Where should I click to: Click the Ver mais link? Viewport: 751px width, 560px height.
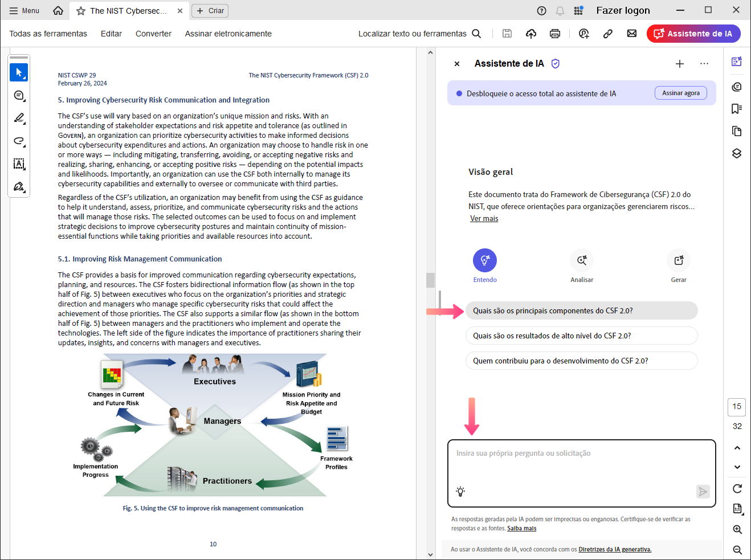click(484, 219)
